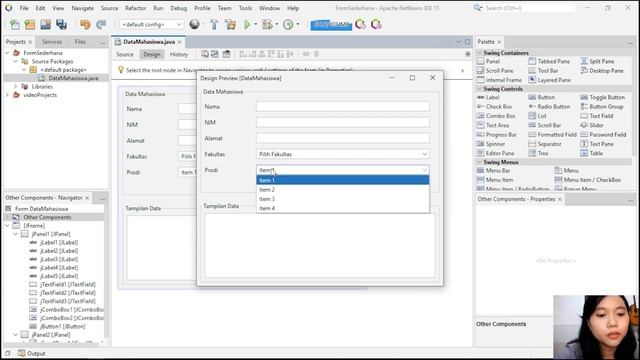640x360 pixels.
Task: Click the Debug Project toolbar icon
Action: 267,24
